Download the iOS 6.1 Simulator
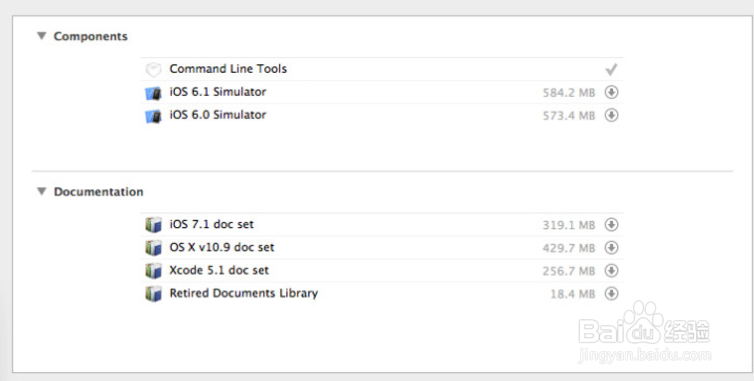The image size is (754, 381). coord(611,92)
